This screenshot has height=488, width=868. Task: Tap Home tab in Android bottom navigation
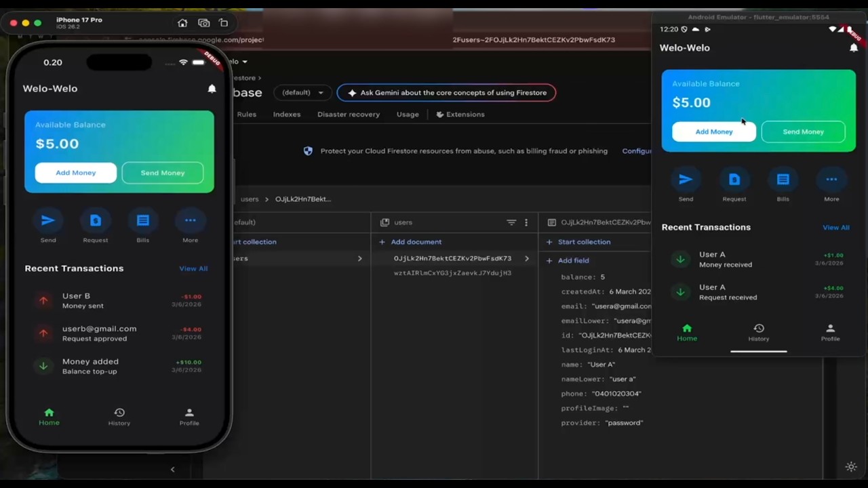[x=687, y=332]
